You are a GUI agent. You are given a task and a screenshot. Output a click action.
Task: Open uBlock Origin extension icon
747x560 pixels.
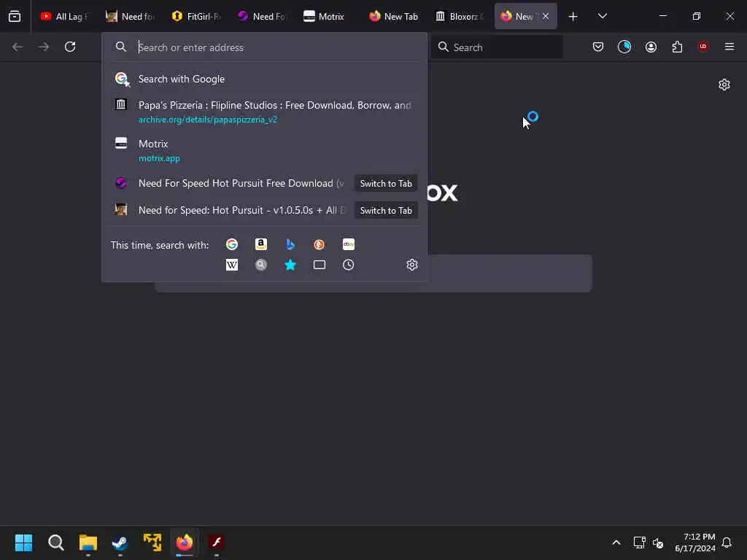[703, 46]
